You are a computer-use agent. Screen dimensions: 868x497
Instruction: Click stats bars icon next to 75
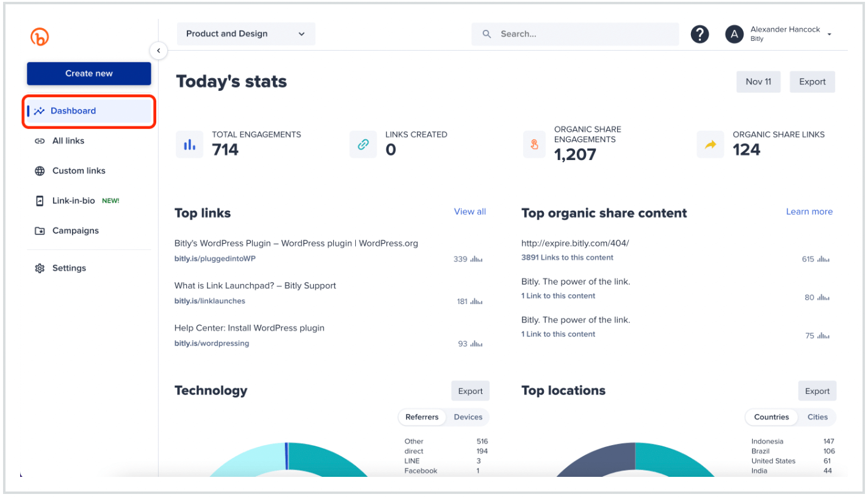tap(823, 336)
